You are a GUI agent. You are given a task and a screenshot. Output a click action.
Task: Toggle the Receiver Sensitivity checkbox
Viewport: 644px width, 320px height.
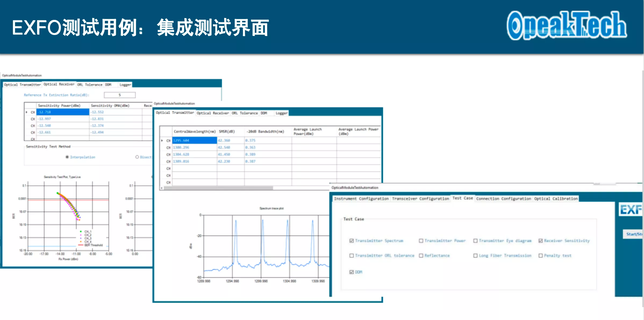pos(541,241)
